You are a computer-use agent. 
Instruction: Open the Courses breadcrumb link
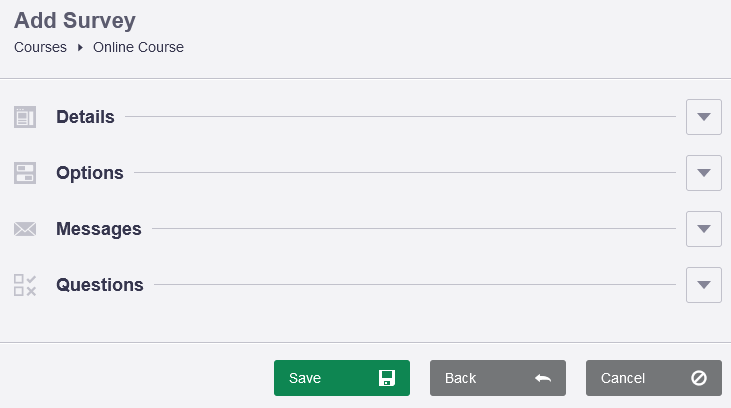(40, 48)
